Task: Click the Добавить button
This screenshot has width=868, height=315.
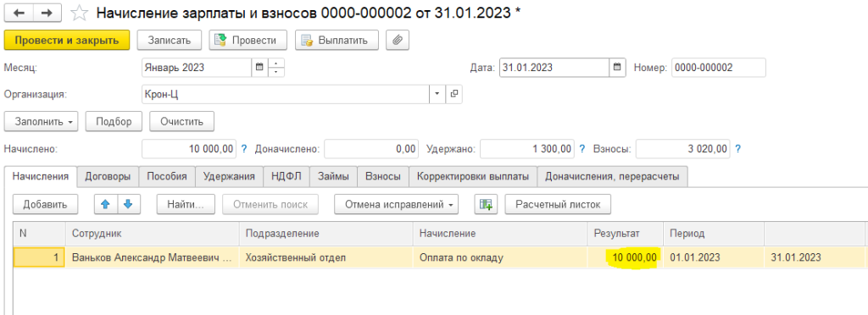Action: [x=46, y=204]
